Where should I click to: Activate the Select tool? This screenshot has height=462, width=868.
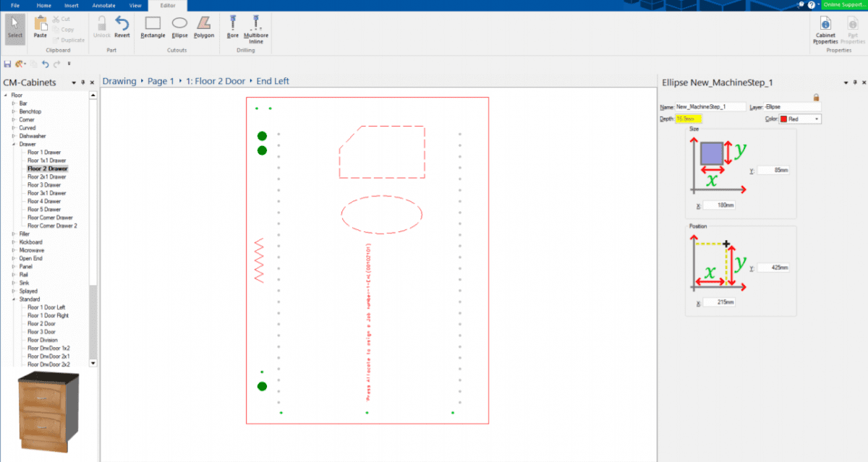click(x=15, y=28)
